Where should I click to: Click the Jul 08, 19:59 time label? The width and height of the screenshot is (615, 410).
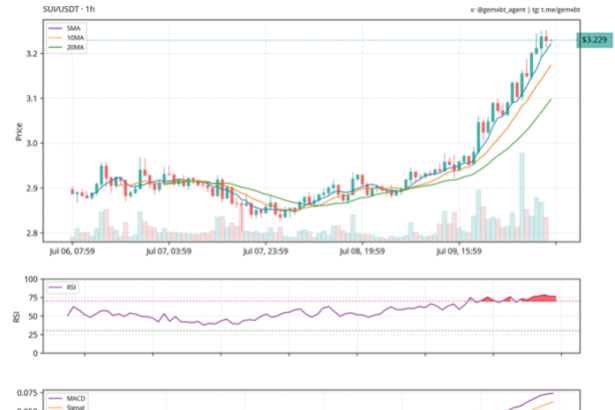(x=363, y=254)
